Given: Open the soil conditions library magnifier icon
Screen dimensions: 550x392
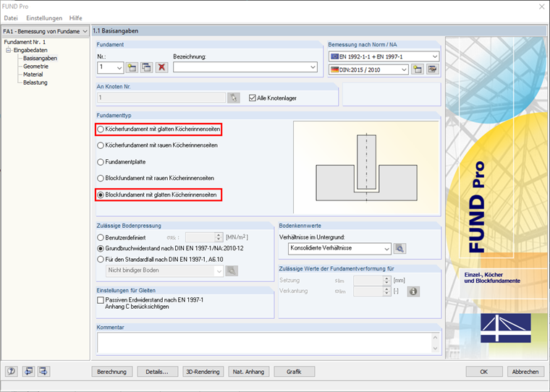Looking at the screenshot, I should tap(400, 249).
